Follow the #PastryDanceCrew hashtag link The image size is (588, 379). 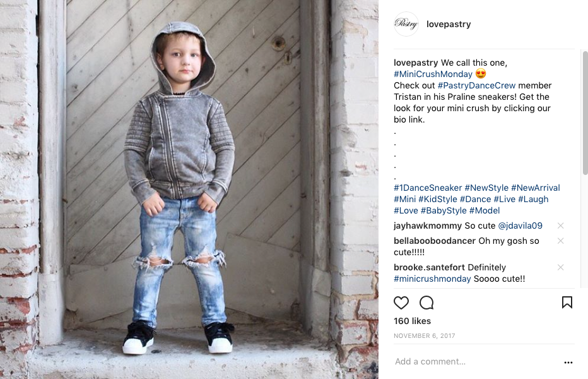476,86
